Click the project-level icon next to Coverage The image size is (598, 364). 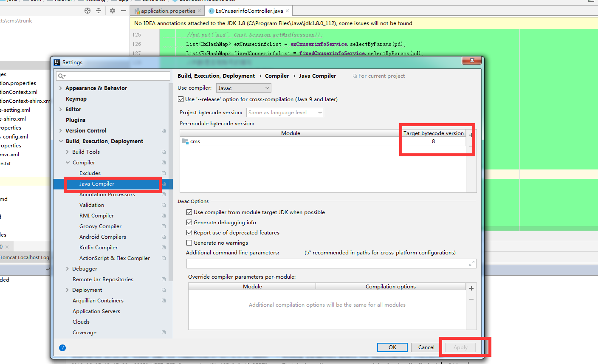164,333
